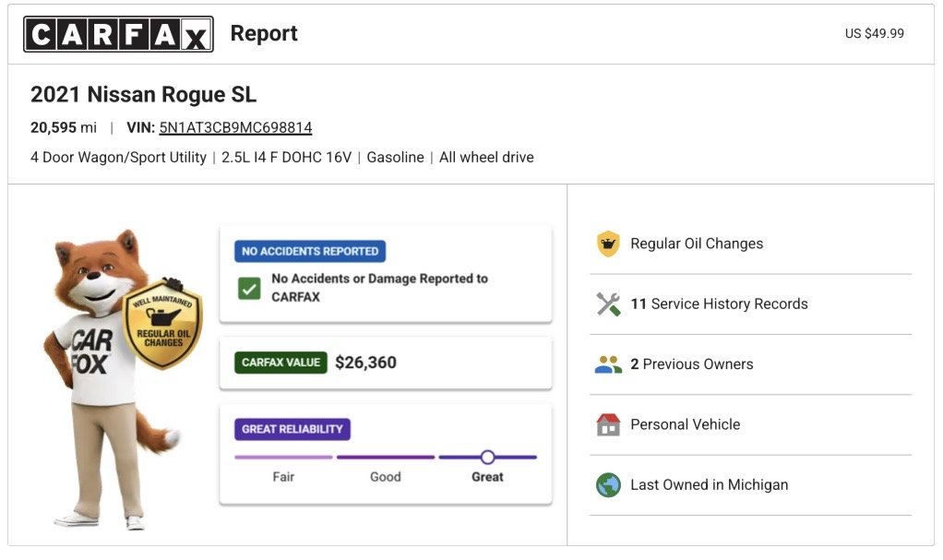Click the green checkmark for no accidents
The image size is (943, 560).
tap(249, 288)
